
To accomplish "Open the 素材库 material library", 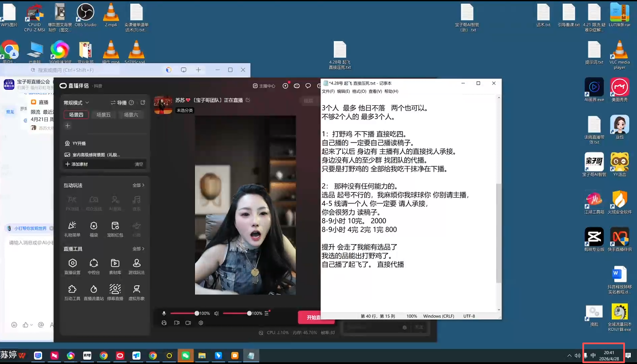I will 115,266.
